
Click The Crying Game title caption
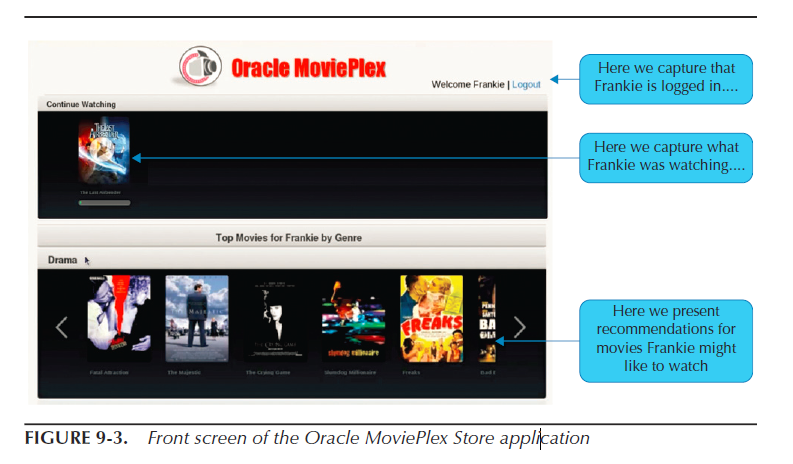click(268, 372)
